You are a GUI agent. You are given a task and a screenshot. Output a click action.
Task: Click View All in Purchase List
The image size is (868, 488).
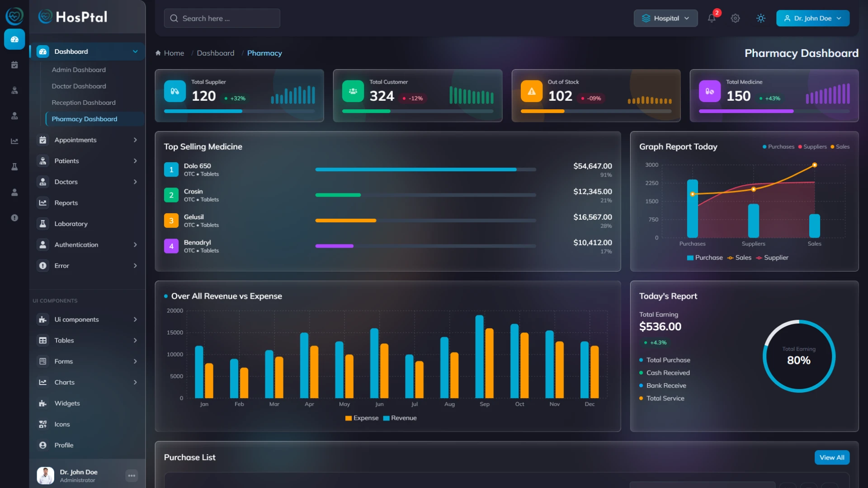pyautogui.click(x=832, y=457)
